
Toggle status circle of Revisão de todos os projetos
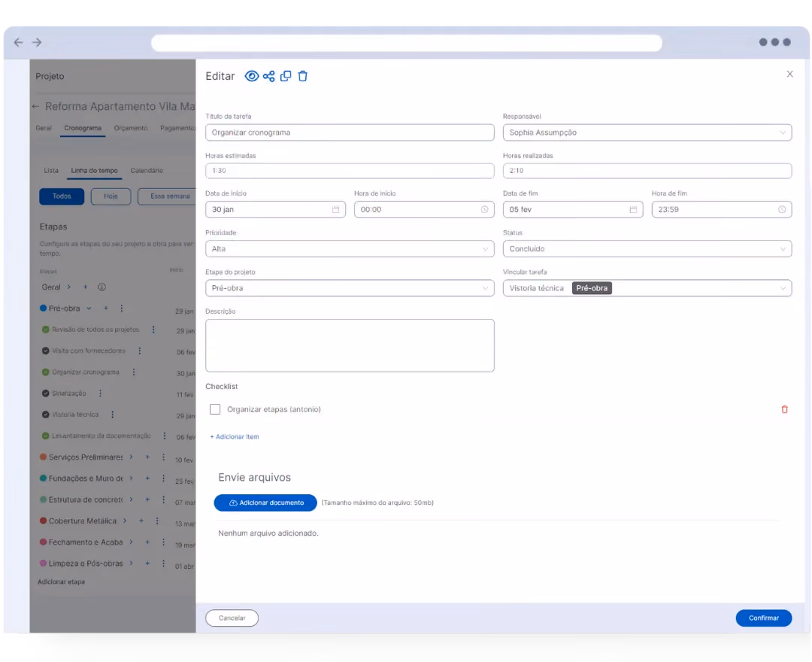[x=46, y=329]
